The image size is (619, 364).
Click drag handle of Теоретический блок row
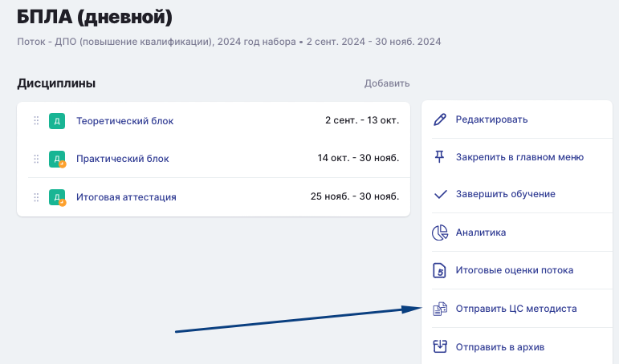36,121
